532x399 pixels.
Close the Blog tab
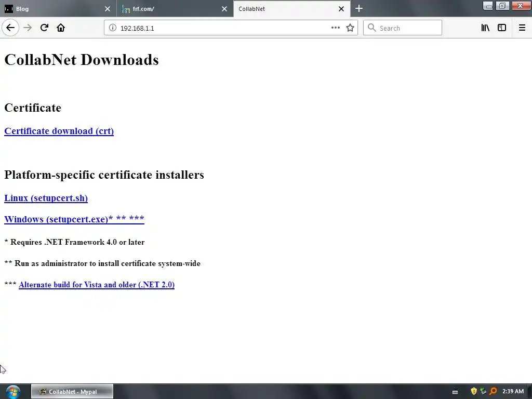click(108, 9)
